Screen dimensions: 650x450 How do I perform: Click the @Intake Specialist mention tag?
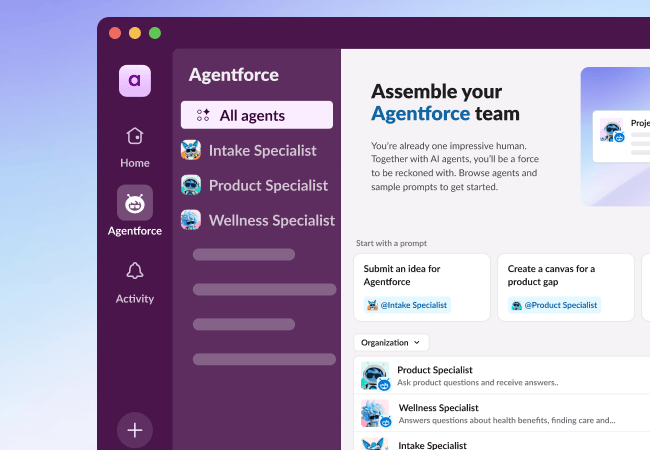(407, 305)
